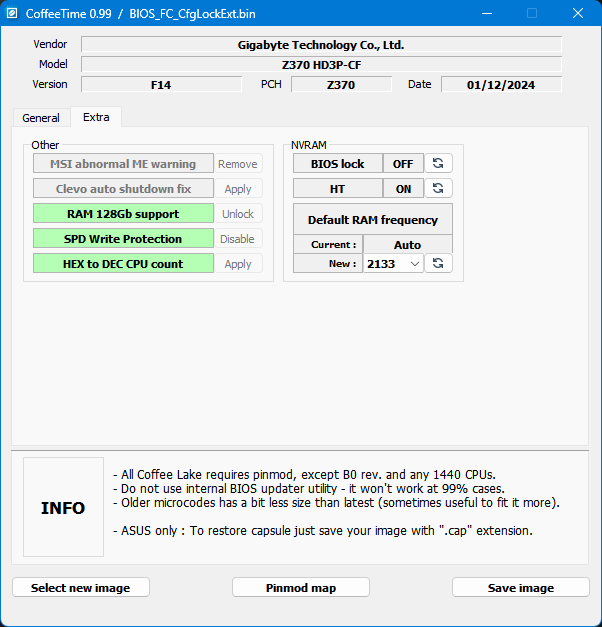Select the Extra tab
The image size is (602, 627).
coord(96,117)
